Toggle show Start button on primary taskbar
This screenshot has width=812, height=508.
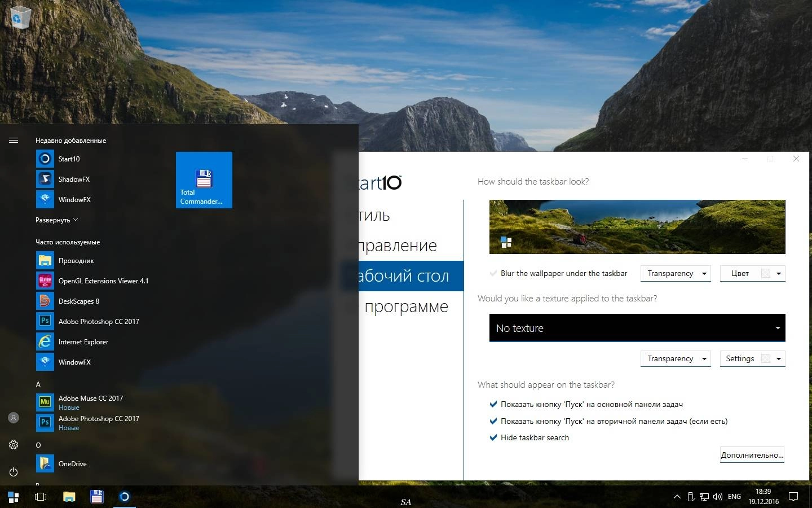[586, 404]
